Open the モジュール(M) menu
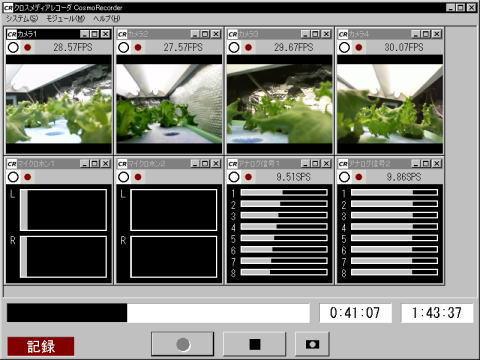Image resolution: width=480 pixels, height=360 pixels. (x=65, y=19)
